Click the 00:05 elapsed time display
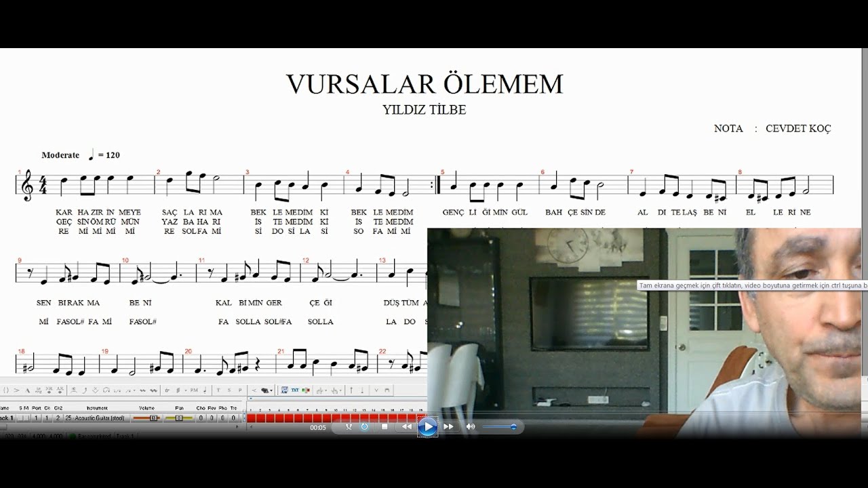The image size is (868, 488). pos(318,428)
